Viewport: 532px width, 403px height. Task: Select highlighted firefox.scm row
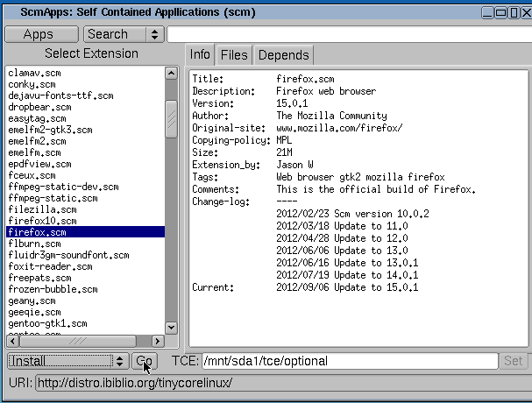[86, 232]
